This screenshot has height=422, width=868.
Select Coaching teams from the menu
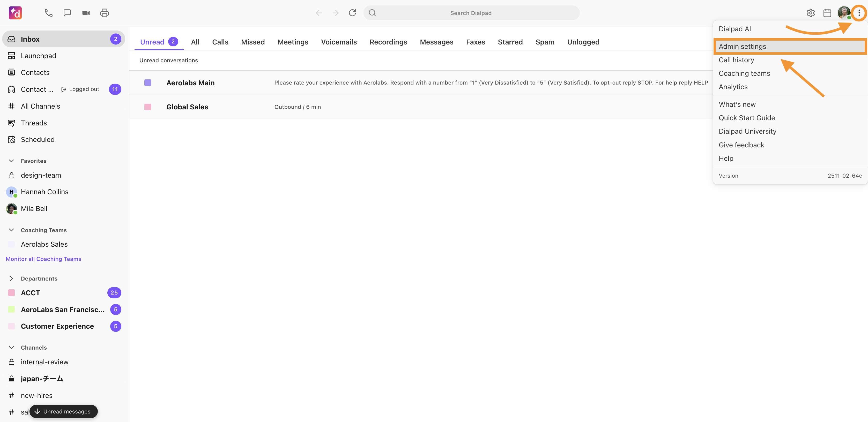[790, 73]
